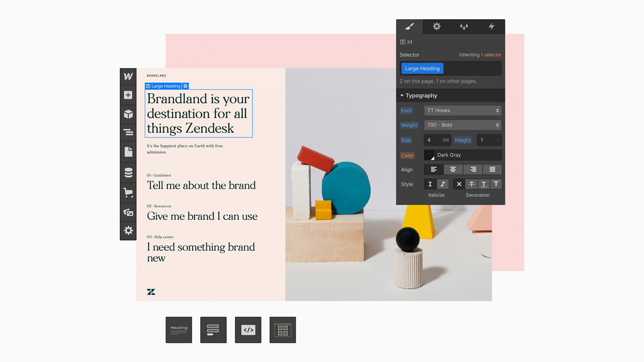Click the h1 element tag indicator
The height and width of the screenshot is (362, 644).
pyautogui.click(x=406, y=42)
